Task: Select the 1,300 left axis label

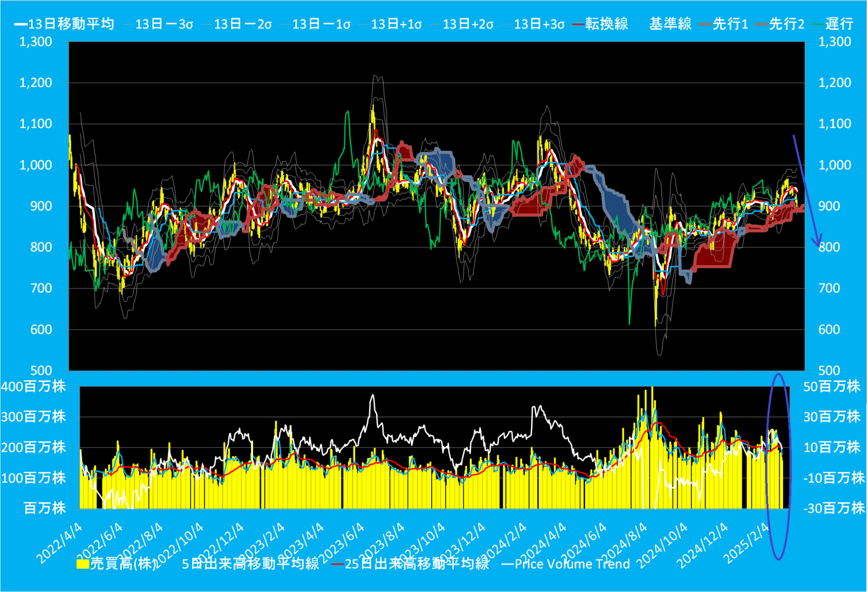Action: point(36,42)
